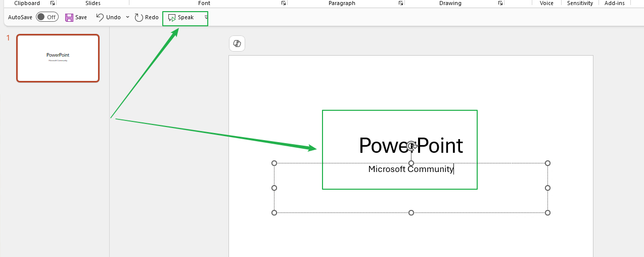
Task: Click the Add-ins group label
Action: pos(614,3)
